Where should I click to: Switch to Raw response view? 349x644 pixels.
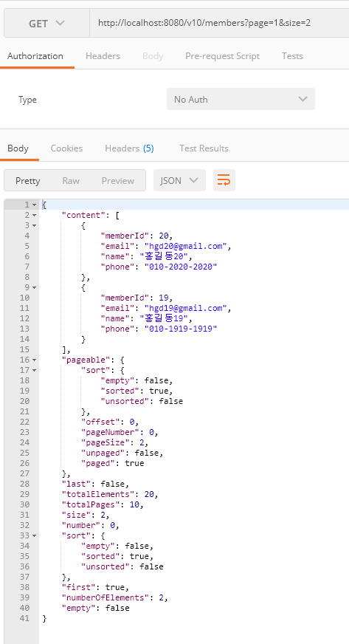[71, 181]
